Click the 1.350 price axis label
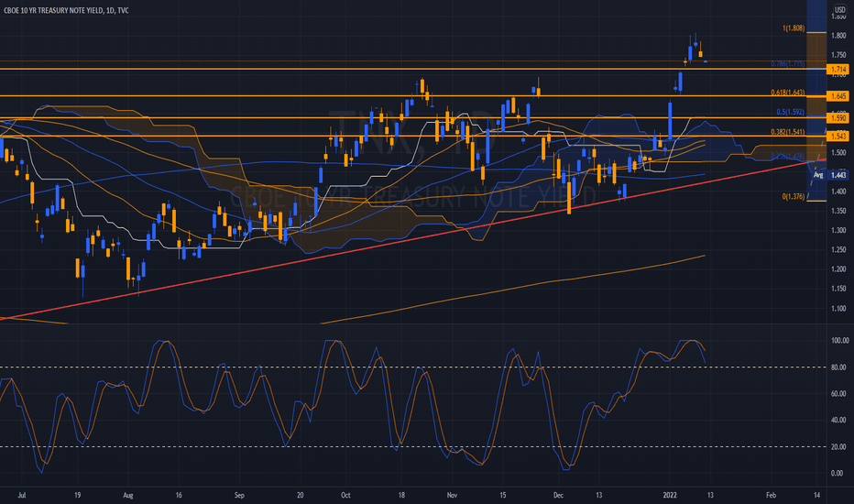 838,211
